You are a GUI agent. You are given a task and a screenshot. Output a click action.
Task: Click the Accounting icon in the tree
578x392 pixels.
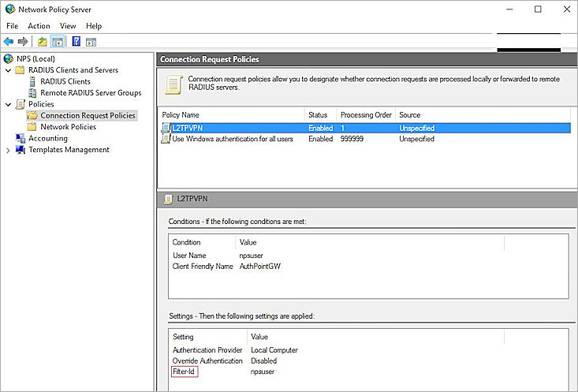21,138
